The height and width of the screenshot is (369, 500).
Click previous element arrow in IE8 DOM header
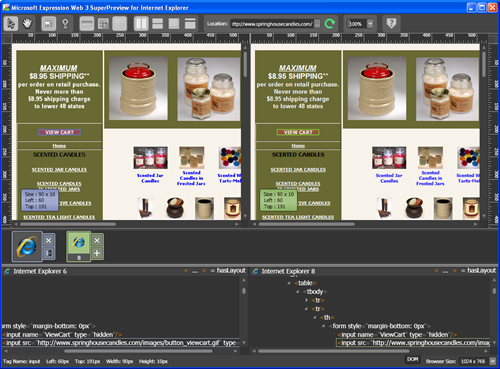click(x=436, y=271)
